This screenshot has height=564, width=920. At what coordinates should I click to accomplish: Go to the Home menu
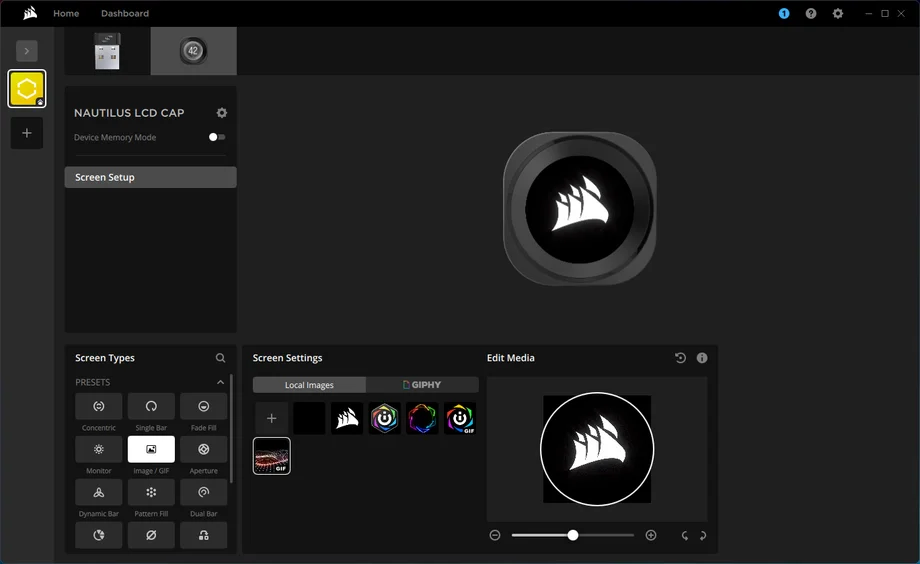66,13
